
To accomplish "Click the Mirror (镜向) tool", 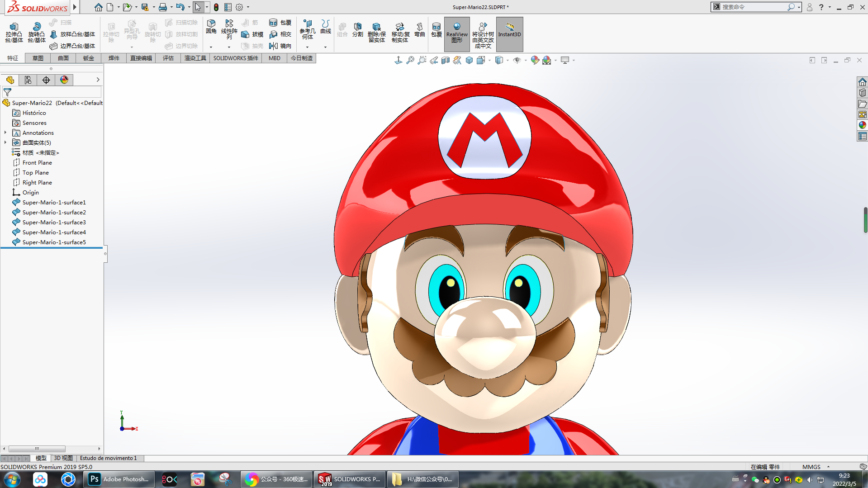I will [280, 46].
